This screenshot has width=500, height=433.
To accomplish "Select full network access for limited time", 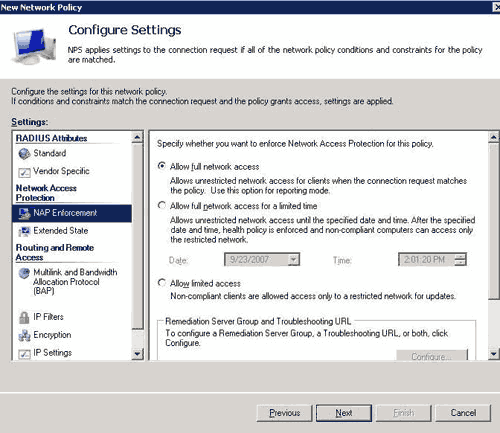I will point(162,205).
